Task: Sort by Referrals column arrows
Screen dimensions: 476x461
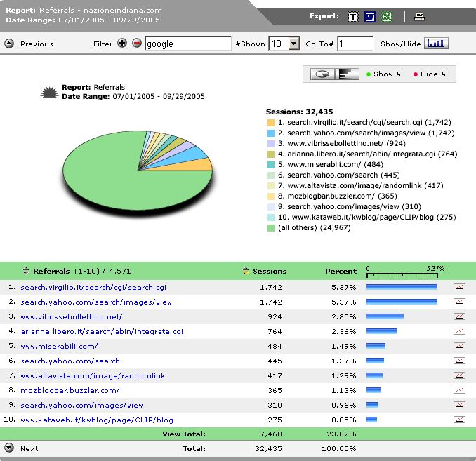Action: pyautogui.click(x=26, y=271)
